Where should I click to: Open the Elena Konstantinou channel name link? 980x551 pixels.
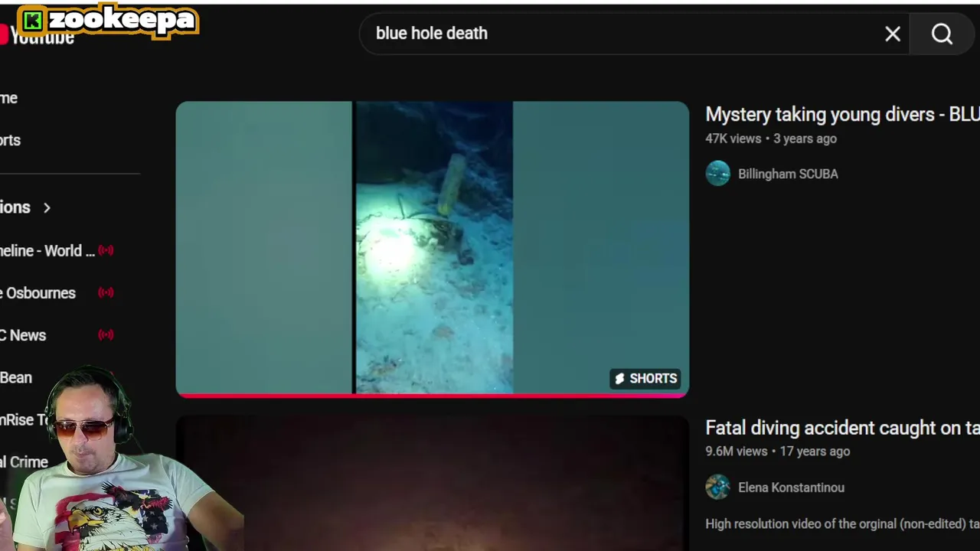tap(791, 487)
